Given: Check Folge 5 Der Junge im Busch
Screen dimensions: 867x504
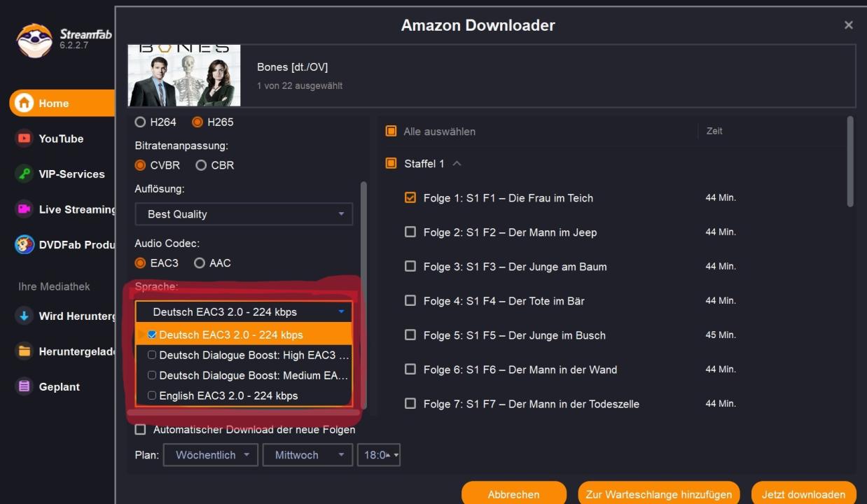Looking at the screenshot, I should click(410, 335).
